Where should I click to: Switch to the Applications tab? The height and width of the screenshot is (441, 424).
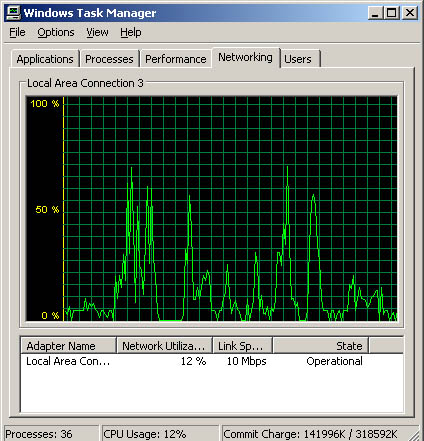[x=45, y=59]
